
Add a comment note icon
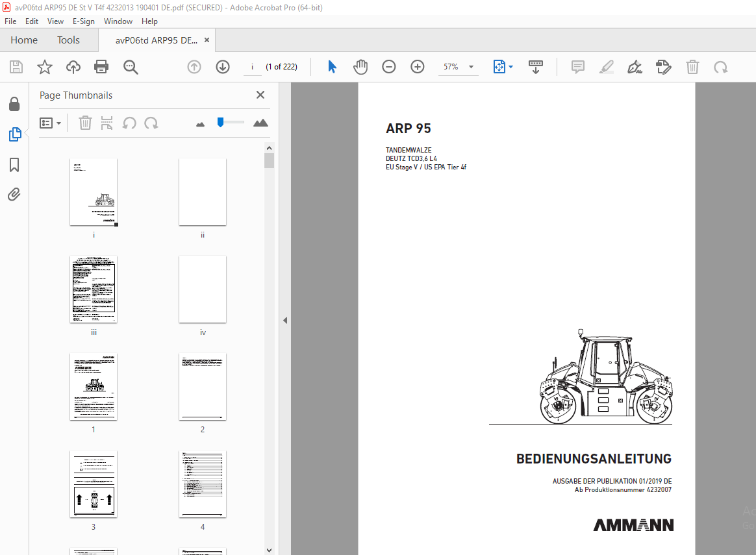pos(577,67)
